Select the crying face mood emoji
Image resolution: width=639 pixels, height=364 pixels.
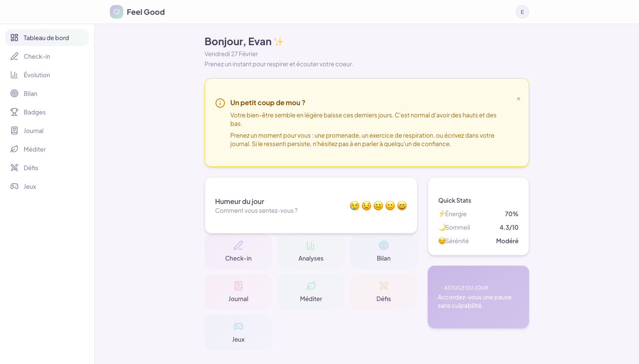click(355, 206)
